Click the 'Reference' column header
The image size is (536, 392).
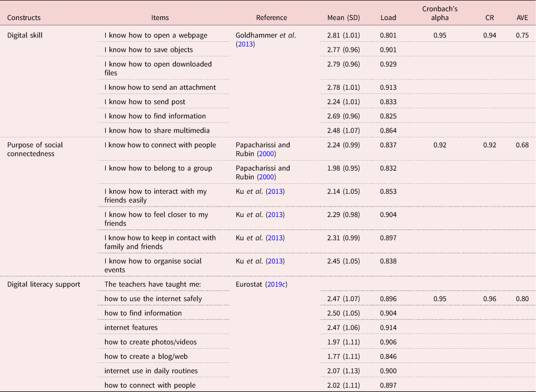click(x=272, y=17)
